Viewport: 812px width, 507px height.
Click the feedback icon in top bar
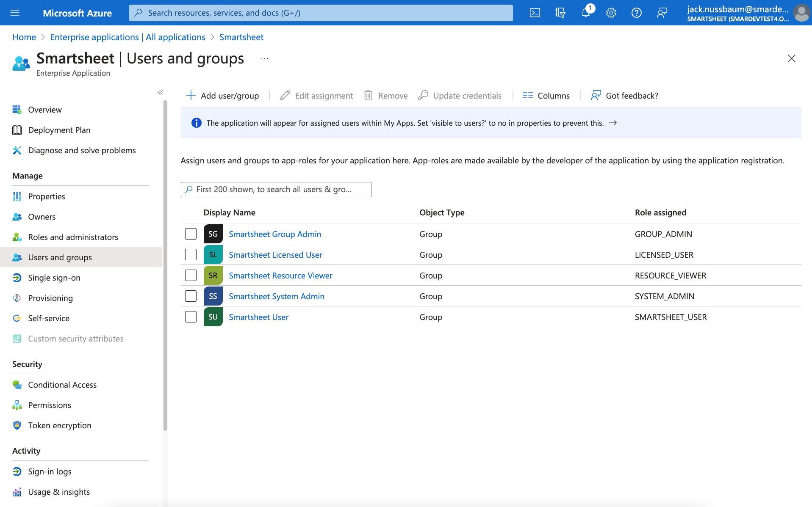(662, 13)
